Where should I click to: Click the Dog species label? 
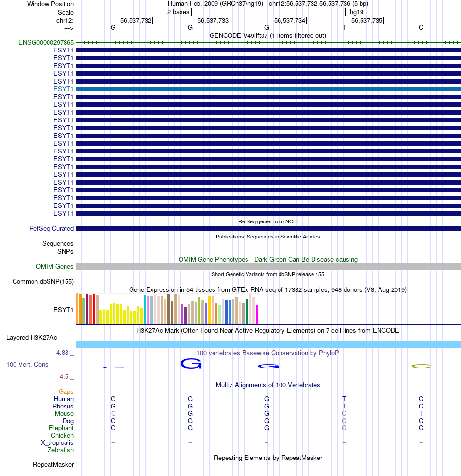pyautogui.click(x=68, y=421)
